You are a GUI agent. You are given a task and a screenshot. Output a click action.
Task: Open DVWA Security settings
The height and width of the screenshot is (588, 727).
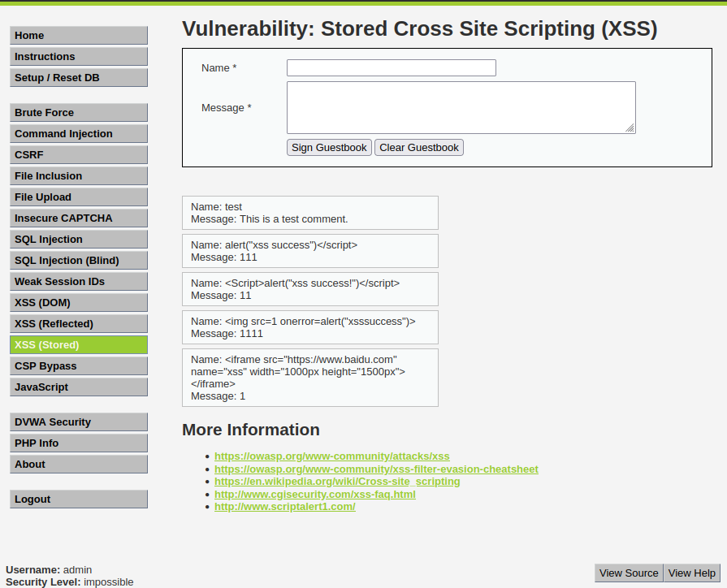click(79, 422)
